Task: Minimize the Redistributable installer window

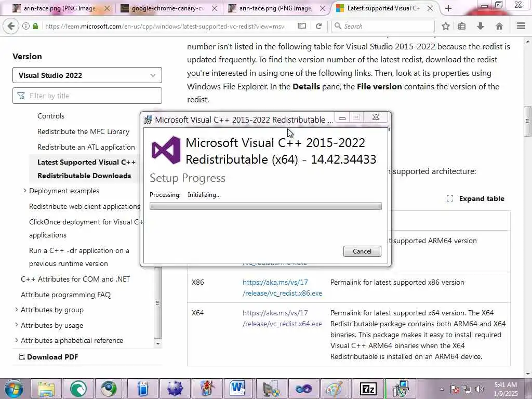Action: [x=342, y=117]
